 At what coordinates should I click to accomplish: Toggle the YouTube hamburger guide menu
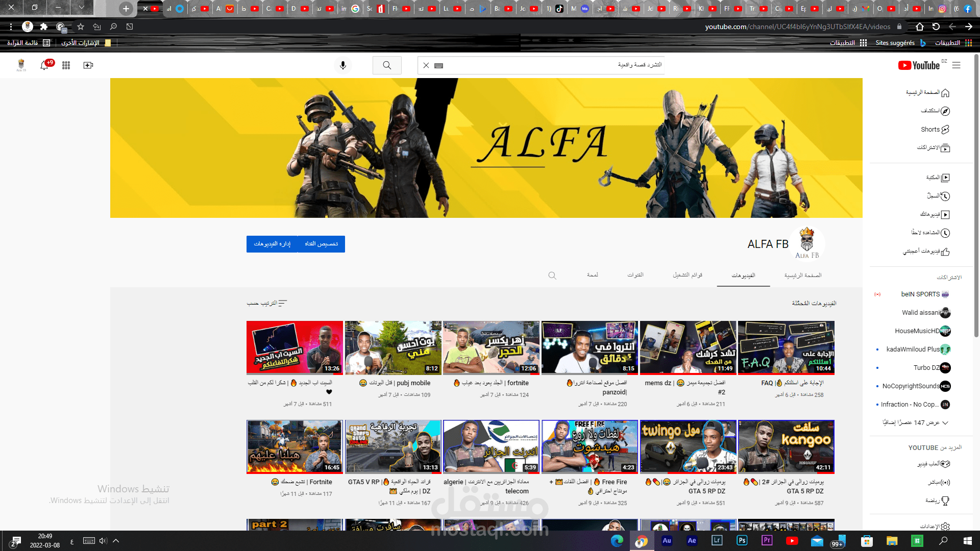tap(957, 65)
